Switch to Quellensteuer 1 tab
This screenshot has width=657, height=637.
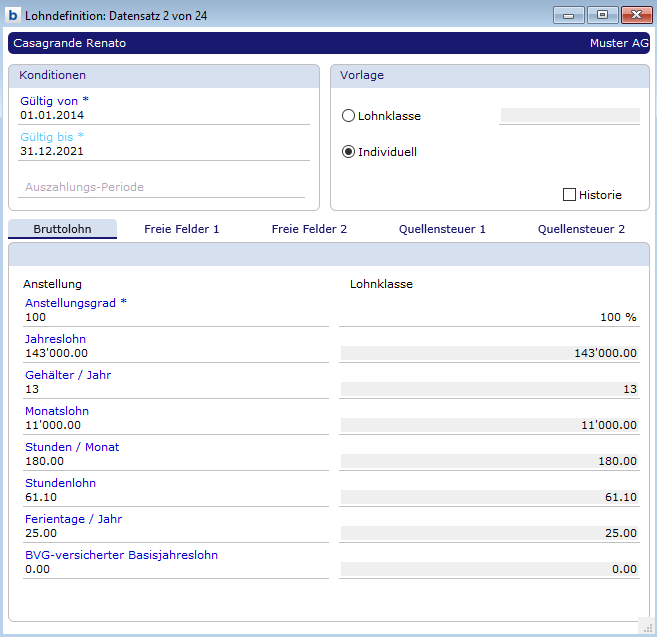pyautogui.click(x=442, y=229)
